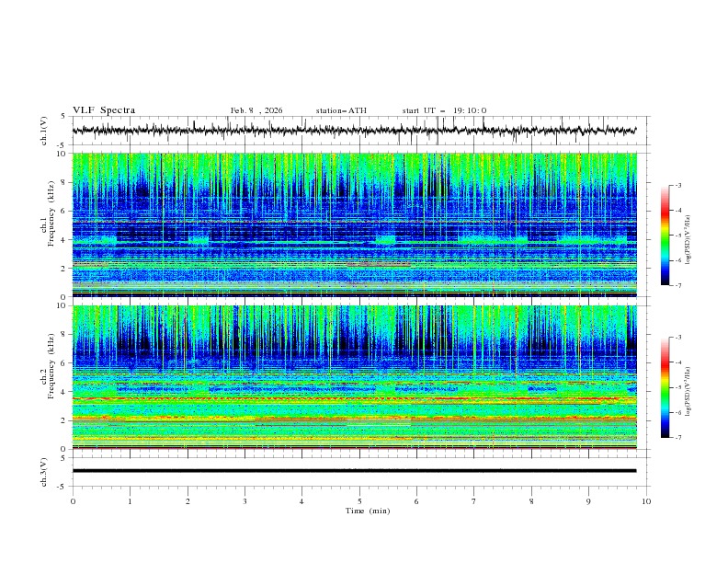The height and width of the screenshot is (563, 728).
Task: Click the "ch.1(V)" waveform axis label
Action: click(x=44, y=131)
